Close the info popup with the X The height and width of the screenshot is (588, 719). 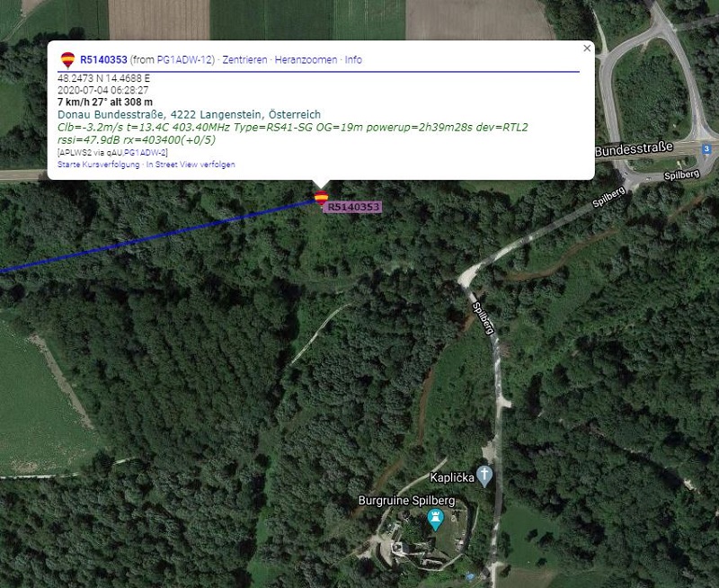(x=587, y=49)
